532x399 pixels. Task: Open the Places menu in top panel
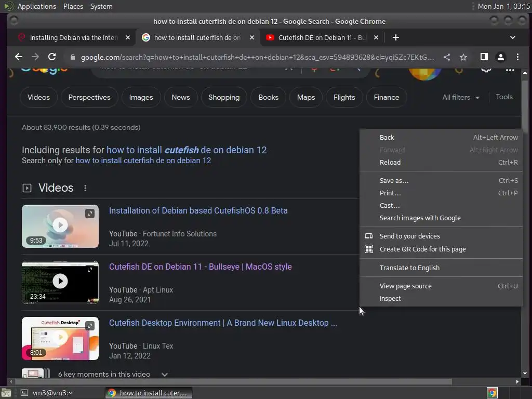[73, 6]
